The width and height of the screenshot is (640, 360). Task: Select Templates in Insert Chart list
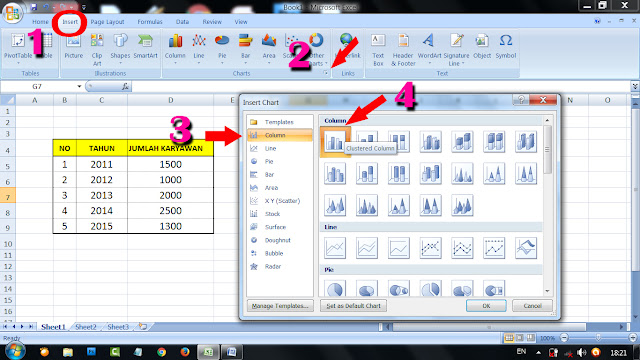pyautogui.click(x=280, y=122)
